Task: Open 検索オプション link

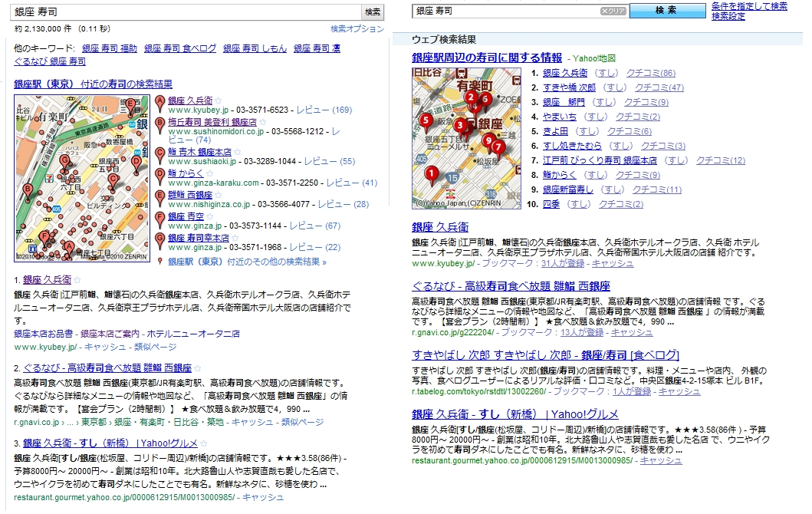Action: (357, 29)
